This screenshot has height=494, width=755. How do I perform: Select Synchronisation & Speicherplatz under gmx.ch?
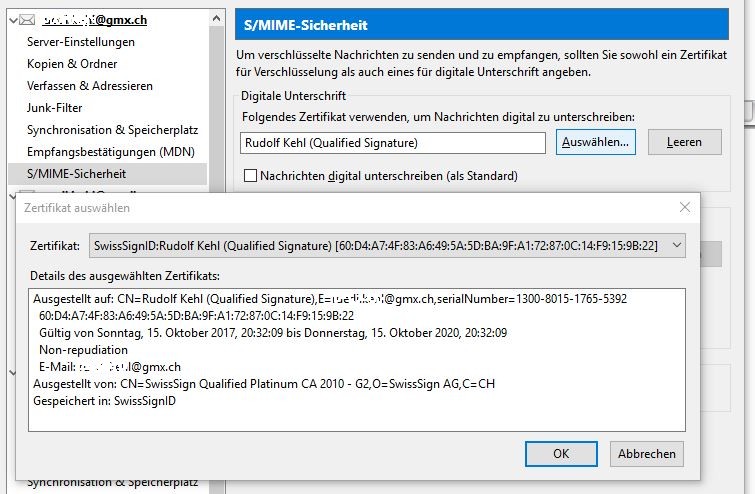click(x=113, y=130)
